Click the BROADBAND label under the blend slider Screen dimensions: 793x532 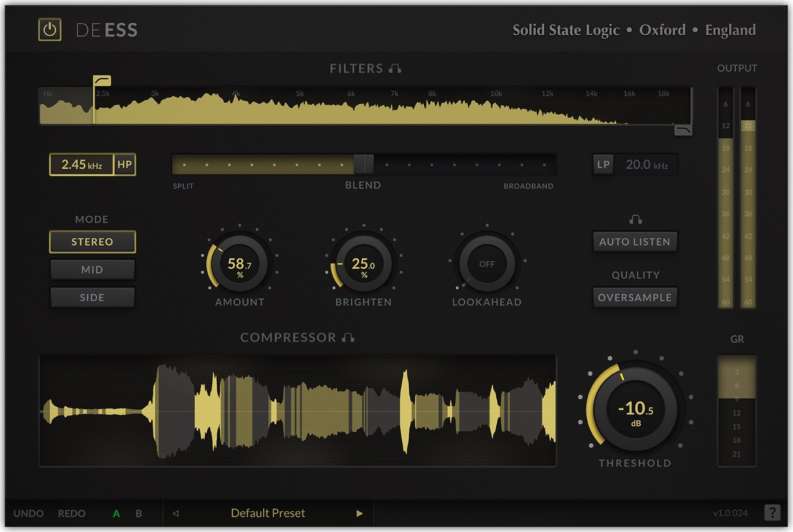[x=528, y=186]
